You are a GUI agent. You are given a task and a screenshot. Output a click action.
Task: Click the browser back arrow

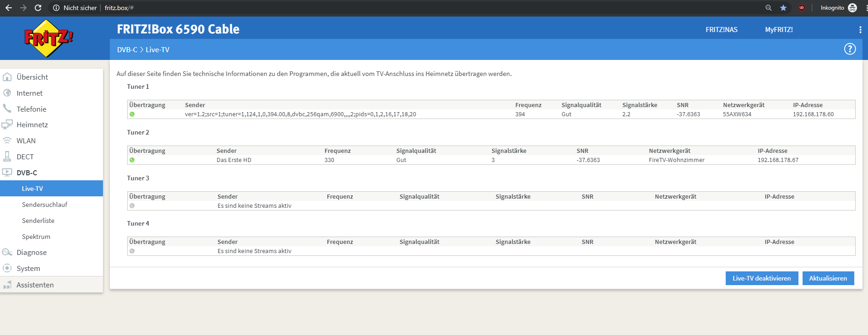[x=8, y=8]
